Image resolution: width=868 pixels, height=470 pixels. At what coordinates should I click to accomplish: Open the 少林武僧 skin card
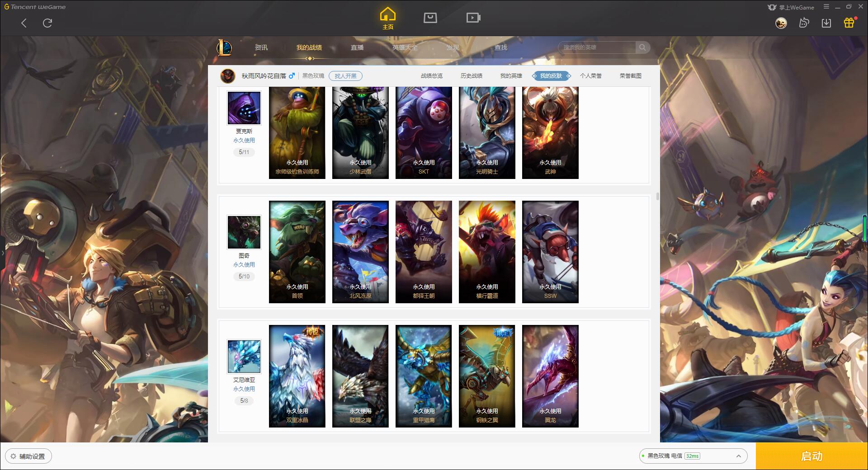tap(360, 133)
